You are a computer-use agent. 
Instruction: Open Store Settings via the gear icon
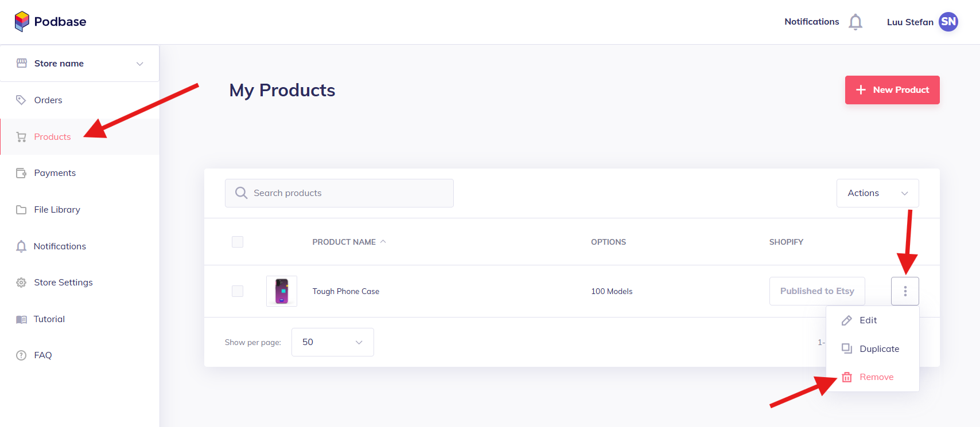21,282
